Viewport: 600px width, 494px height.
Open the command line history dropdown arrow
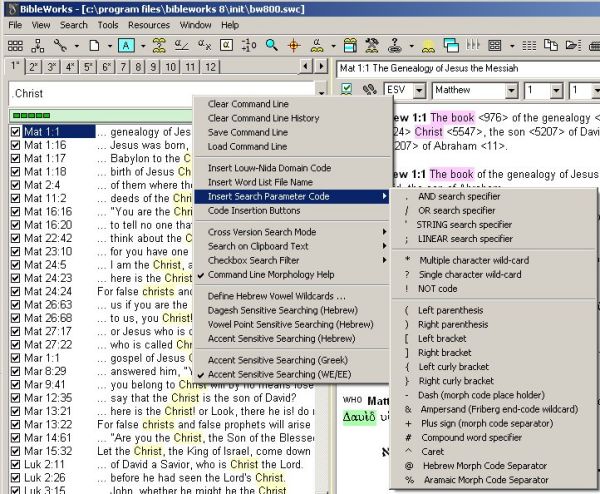click(x=321, y=93)
